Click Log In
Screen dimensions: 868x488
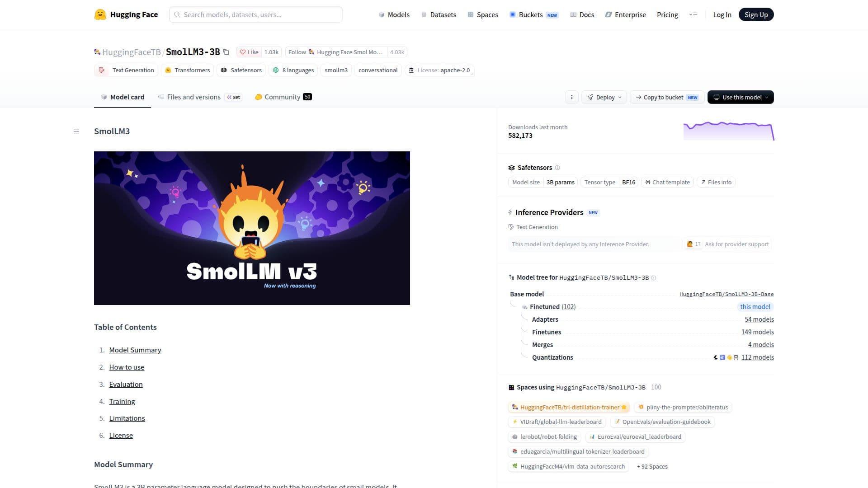pos(722,14)
